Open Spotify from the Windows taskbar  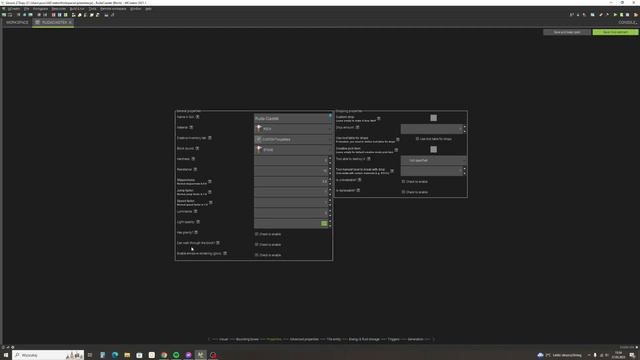point(176,355)
